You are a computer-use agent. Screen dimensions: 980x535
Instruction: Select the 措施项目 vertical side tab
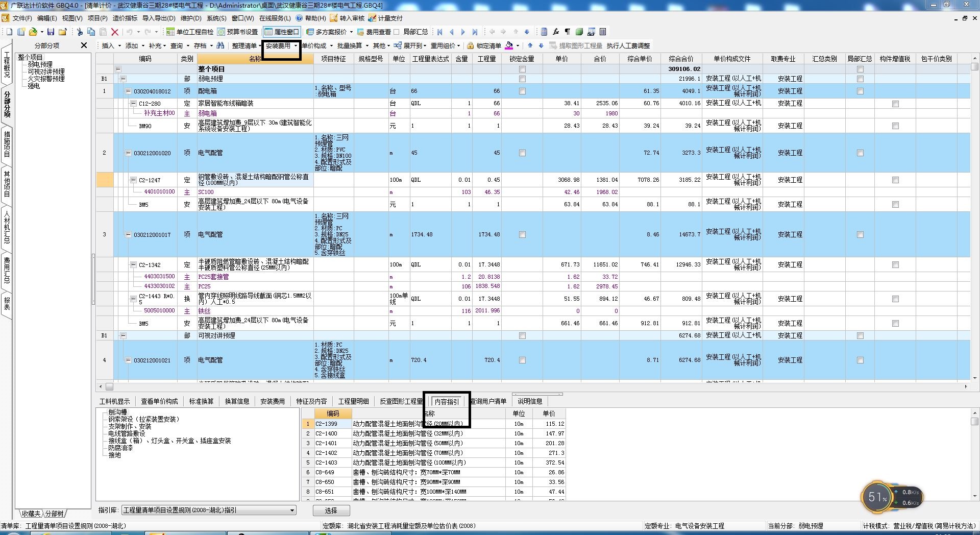7,144
